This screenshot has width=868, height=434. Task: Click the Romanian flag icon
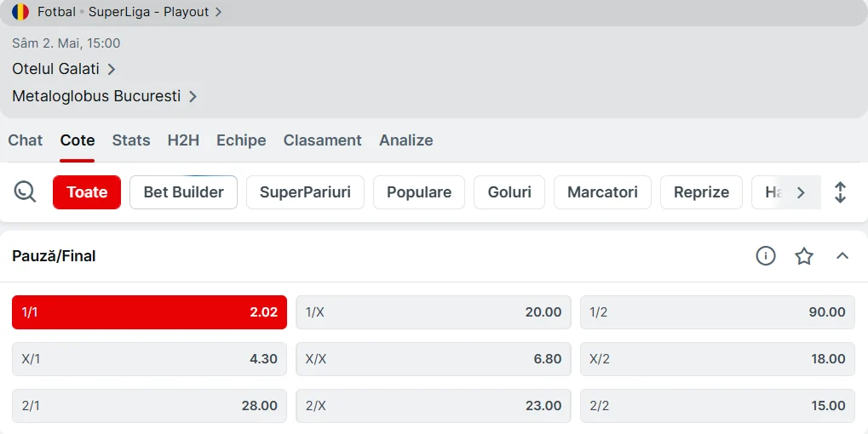pos(20,12)
